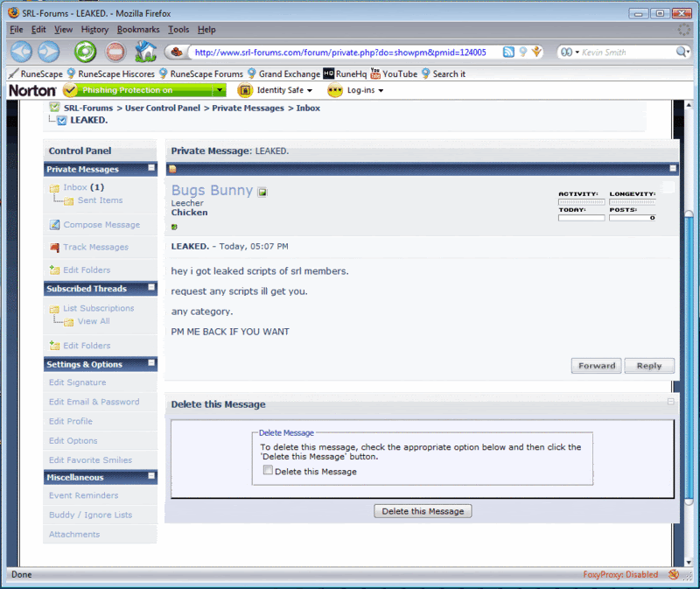Screen dimensions: 700x589
Task: Go to browser Home icon
Action: pyautogui.click(x=145, y=52)
